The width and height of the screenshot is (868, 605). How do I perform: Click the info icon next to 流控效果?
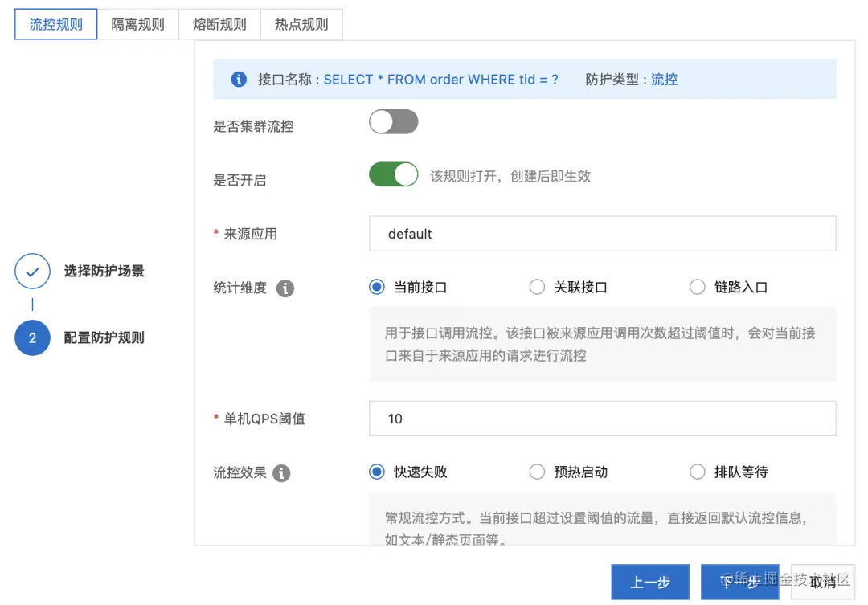pos(281,473)
